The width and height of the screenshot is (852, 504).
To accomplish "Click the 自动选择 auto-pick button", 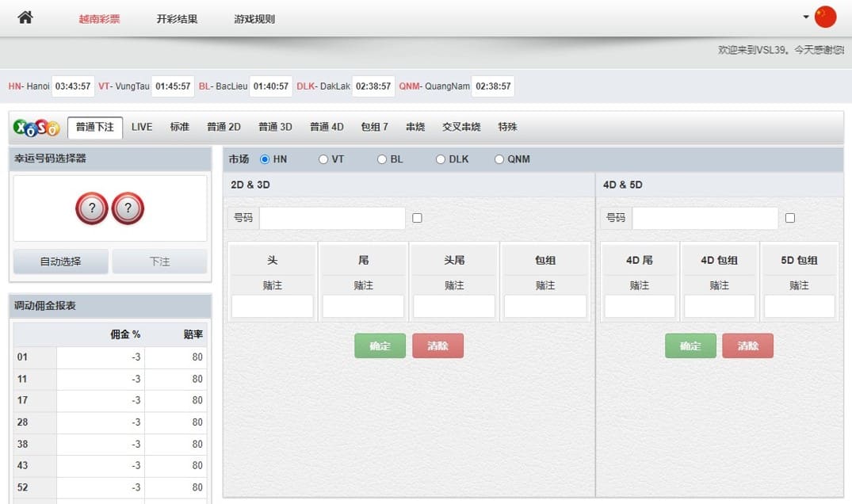I will click(x=61, y=262).
